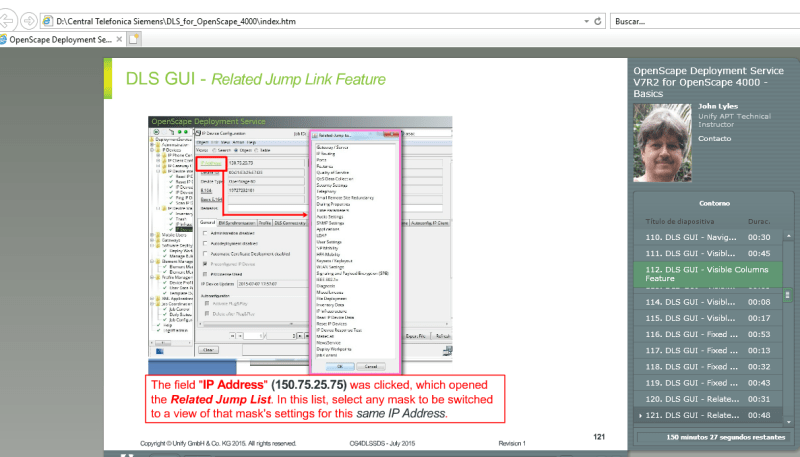Viewport: 800px width, 457px height.
Task: Open the Contacto link under instructor
Action: [714, 138]
